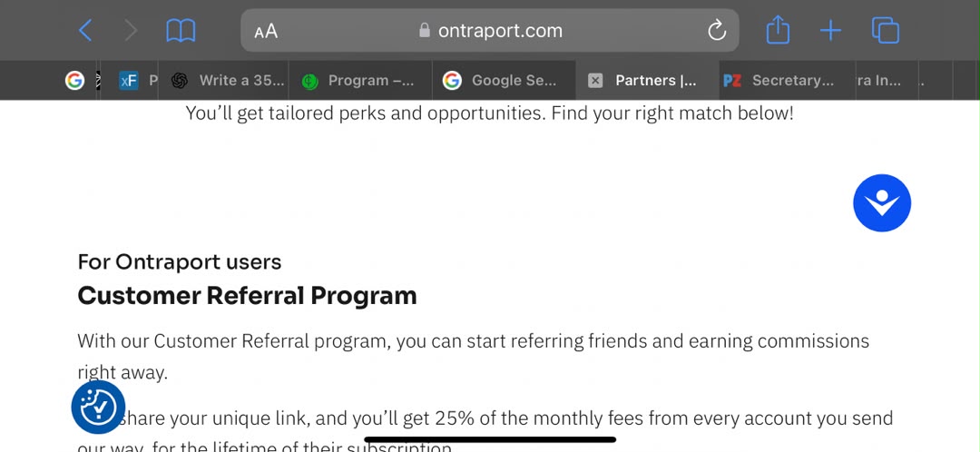Switch to the "Program –..." tab

pyautogui.click(x=360, y=80)
